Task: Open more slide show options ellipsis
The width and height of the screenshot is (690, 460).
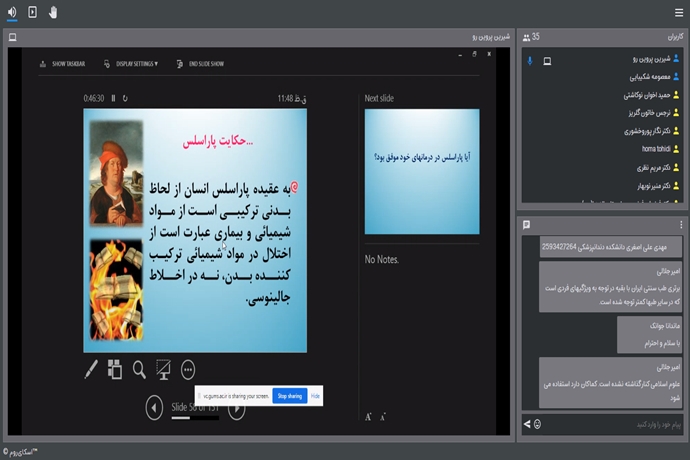Action: point(187,370)
